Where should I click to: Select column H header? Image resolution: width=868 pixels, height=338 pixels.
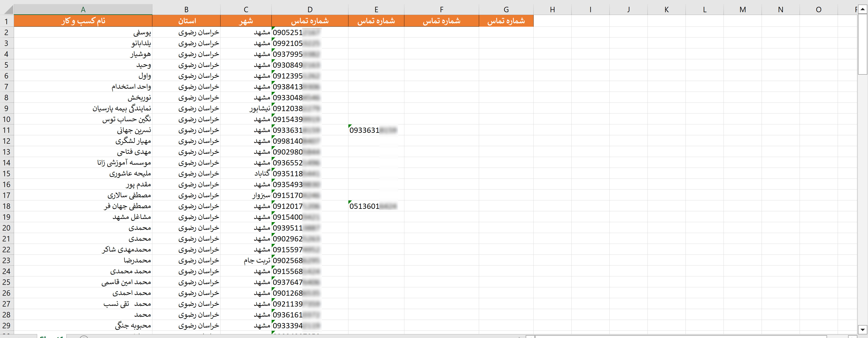pyautogui.click(x=553, y=10)
